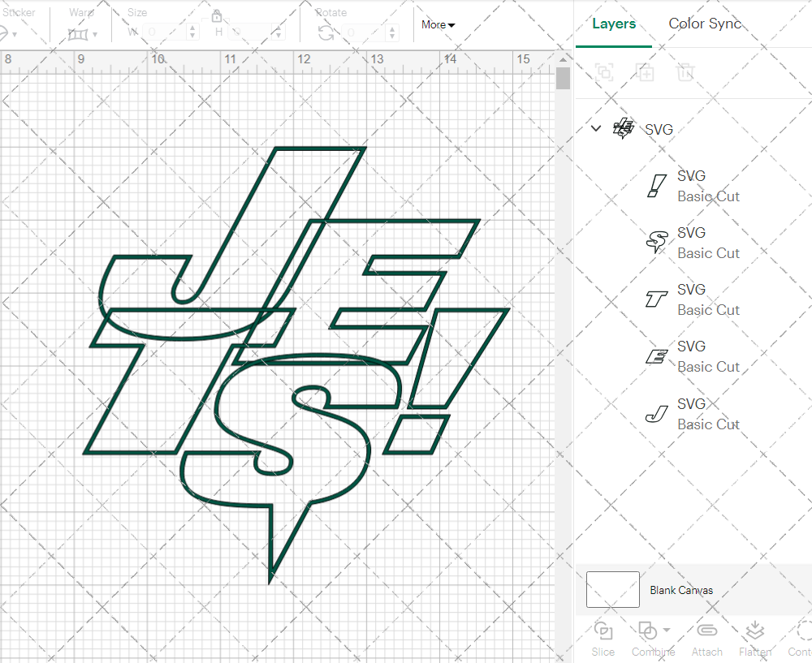This screenshot has height=663, width=812.
Task: Open the Sticker dropdown arrow
Action: coord(15,35)
